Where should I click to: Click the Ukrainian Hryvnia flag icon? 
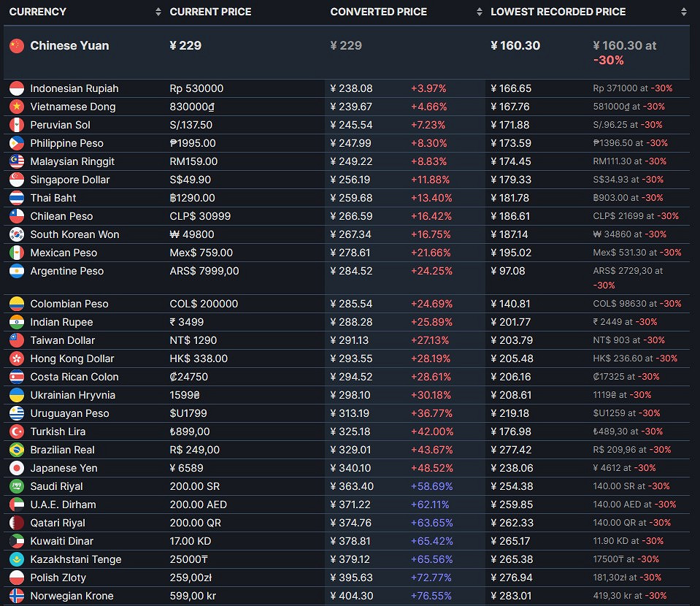(17, 395)
